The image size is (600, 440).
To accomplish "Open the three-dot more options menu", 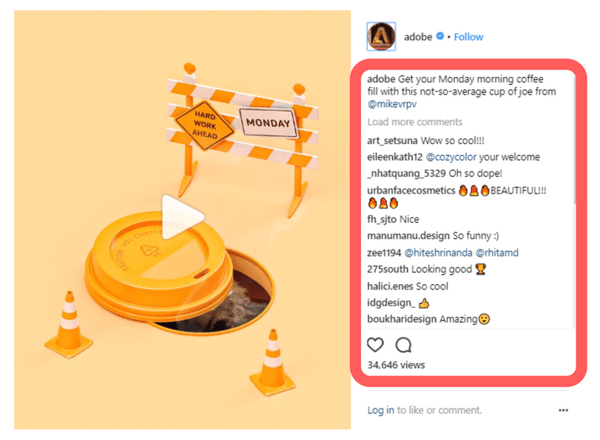I will pyautogui.click(x=564, y=410).
